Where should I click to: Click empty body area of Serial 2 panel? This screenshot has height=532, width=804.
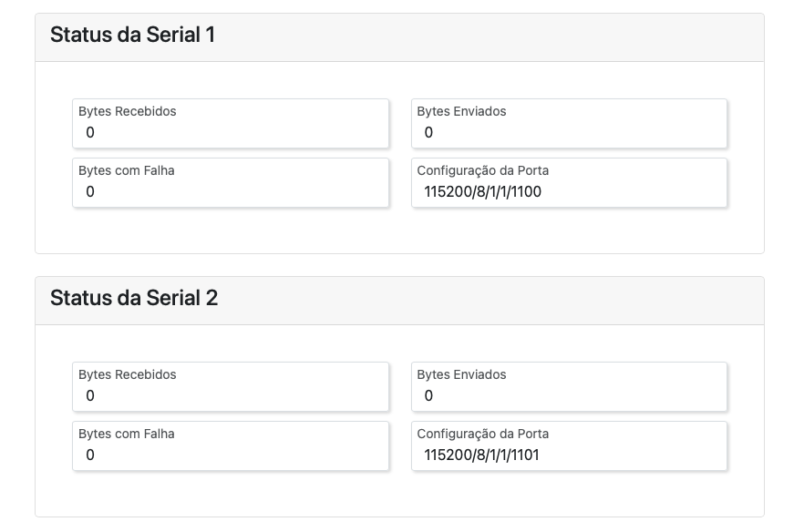(x=399, y=495)
